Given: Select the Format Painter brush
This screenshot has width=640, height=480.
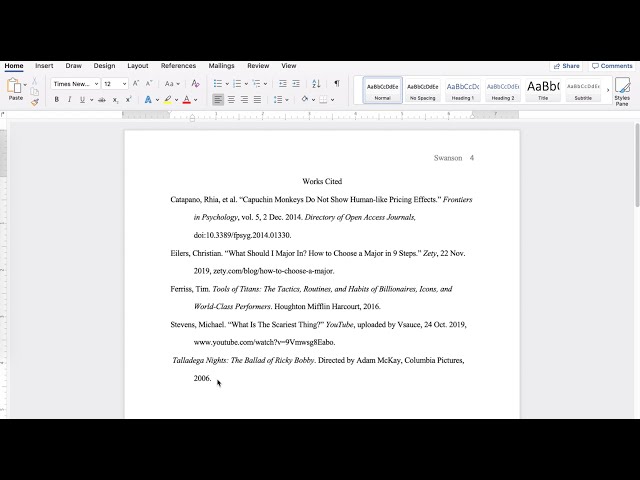Looking at the screenshot, I should 35,102.
